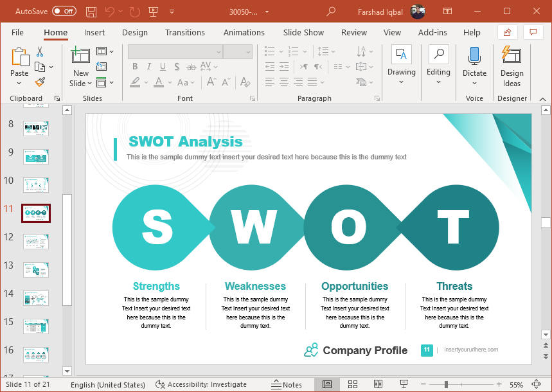Open the Transitions ribbon tab
Image resolution: width=552 pixels, height=392 pixels.
point(185,33)
